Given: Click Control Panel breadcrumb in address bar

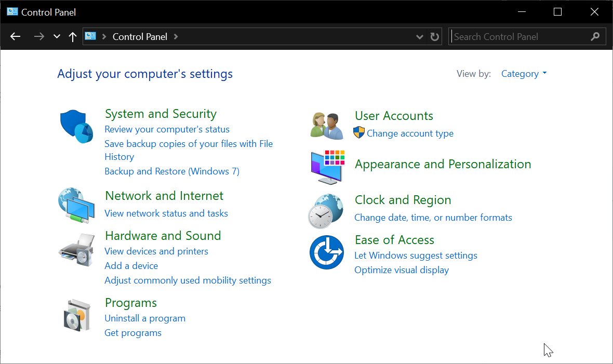Looking at the screenshot, I should tap(140, 36).
